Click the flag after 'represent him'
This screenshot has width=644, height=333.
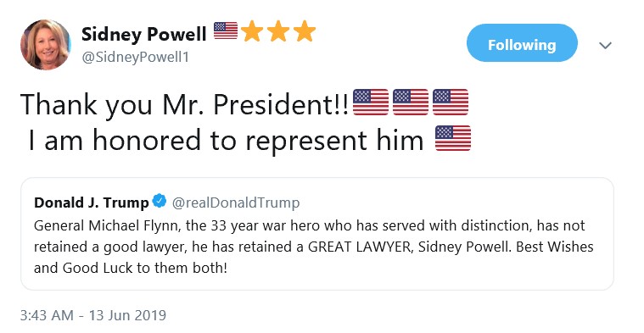[x=452, y=138]
